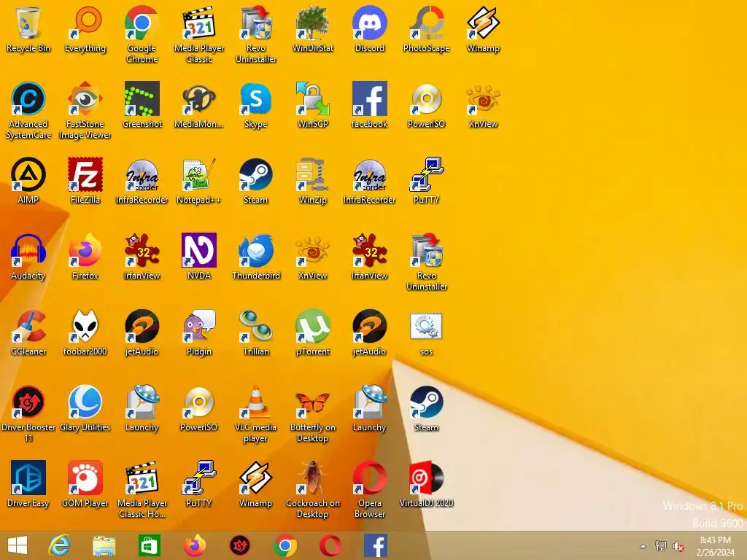Select the AIMP player icon
The height and width of the screenshot is (560, 747).
(x=28, y=182)
